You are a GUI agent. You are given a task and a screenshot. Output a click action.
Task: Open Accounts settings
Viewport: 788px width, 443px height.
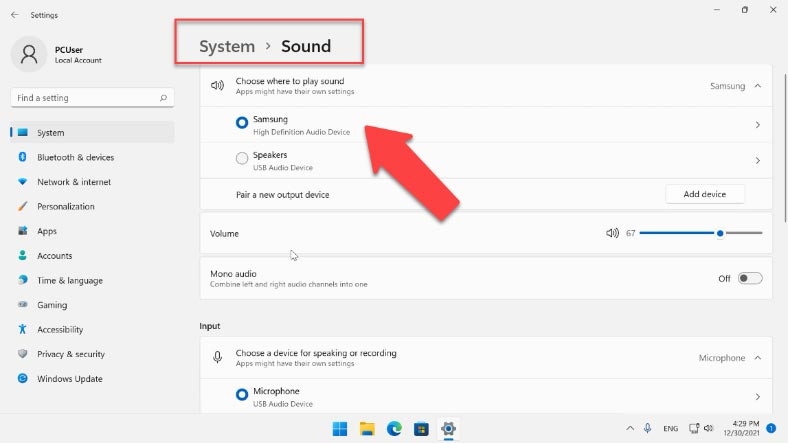(x=92, y=256)
